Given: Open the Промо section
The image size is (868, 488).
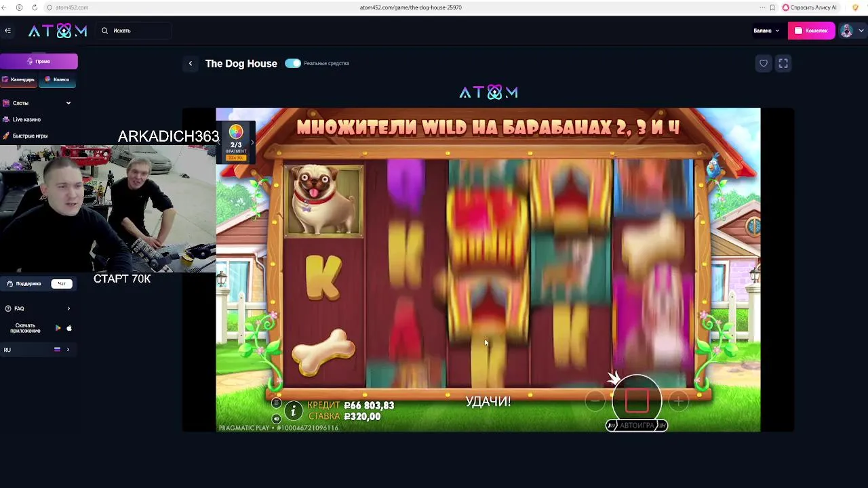Looking at the screenshot, I should click(x=39, y=61).
